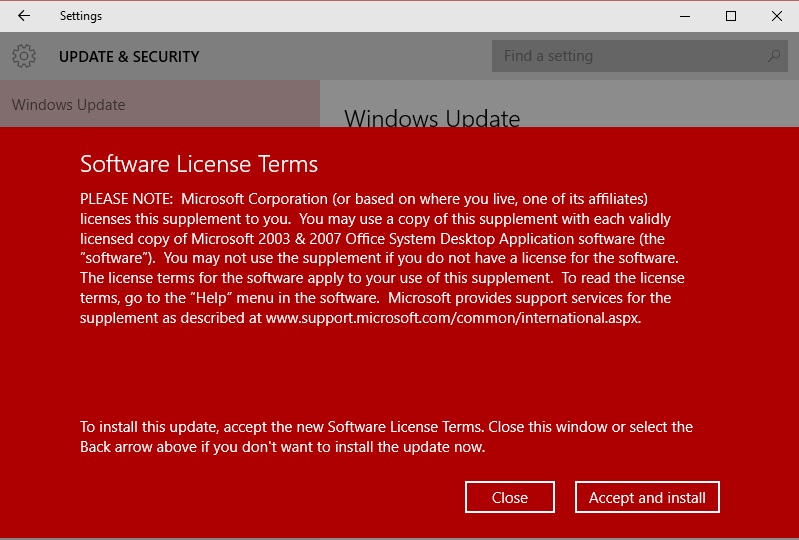
Task: Click Accept and install button
Action: point(647,497)
